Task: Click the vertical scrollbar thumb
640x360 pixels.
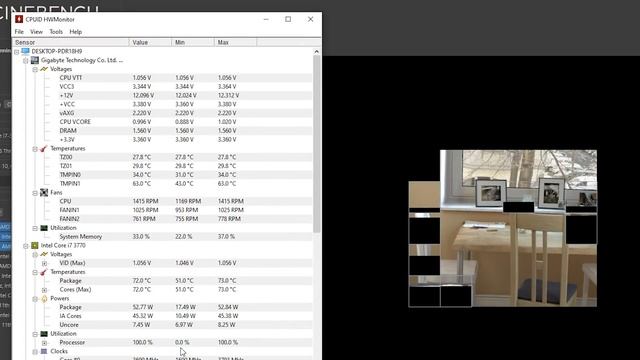Action: (x=316, y=144)
